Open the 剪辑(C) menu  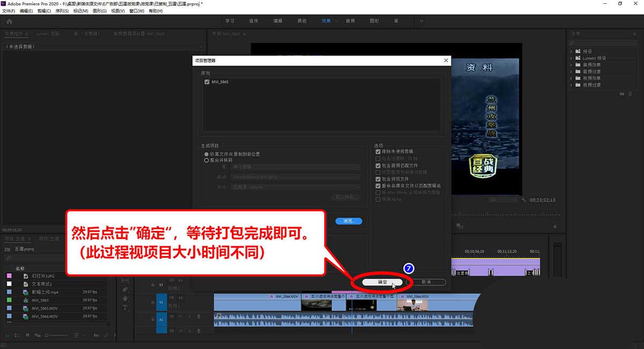[45, 11]
